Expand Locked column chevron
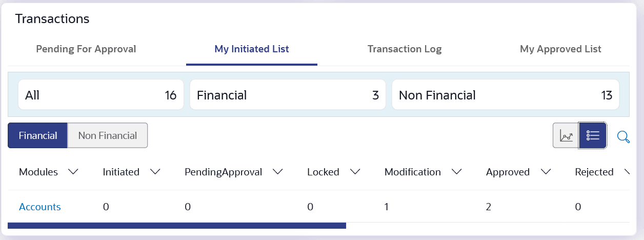The height and width of the screenshot is (240, 644). [x=355, y=172]
